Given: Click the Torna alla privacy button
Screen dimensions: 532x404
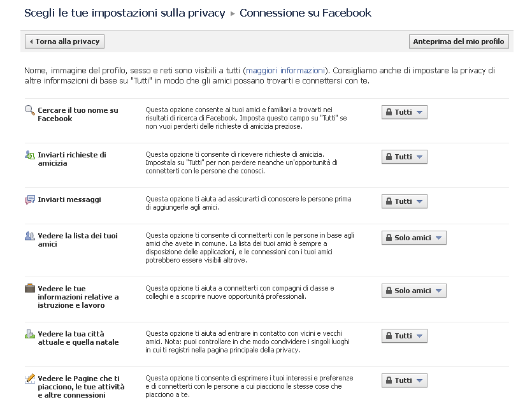Looking at the screenshot, I should pyautogui.click(x=64, y=41).
